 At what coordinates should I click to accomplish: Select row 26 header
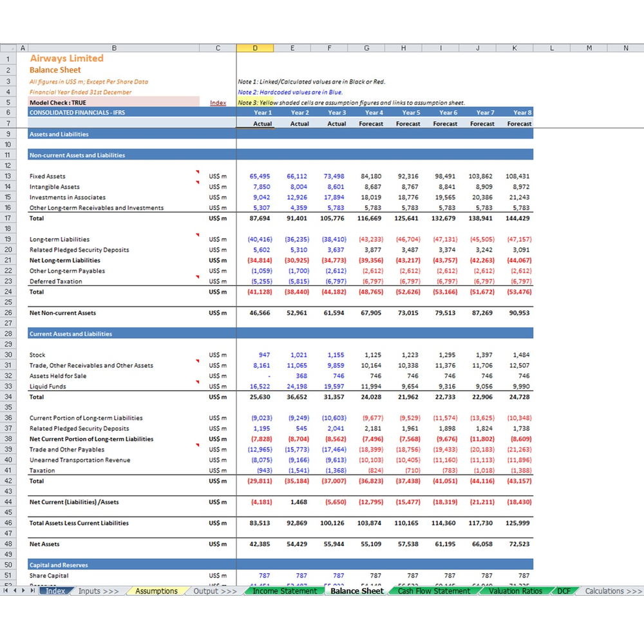click(x=8, y=312)
